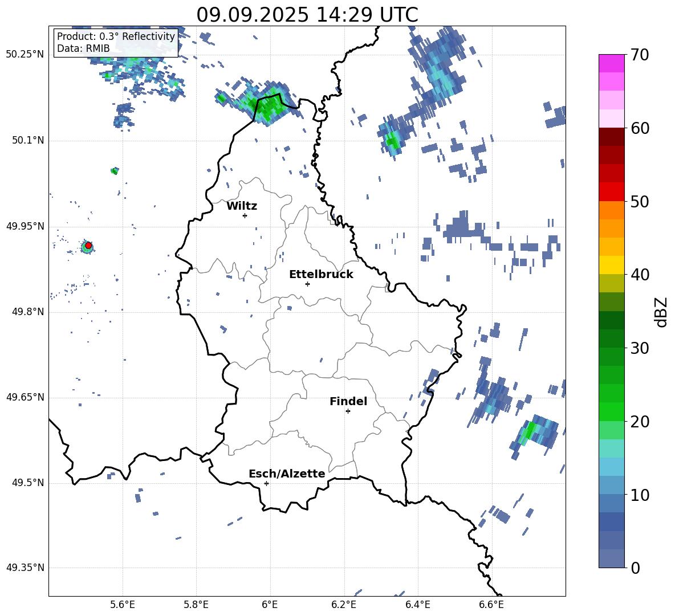Pick the magenta swatch atop the colorbar
The width and height of the screenshot is (675, 616).
[611, 63]
